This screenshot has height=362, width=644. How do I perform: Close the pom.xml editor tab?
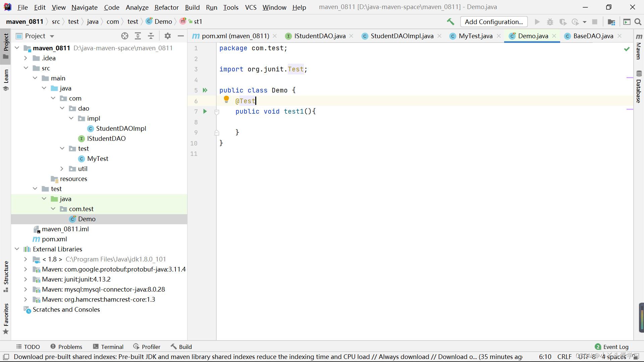click(275, 36)
